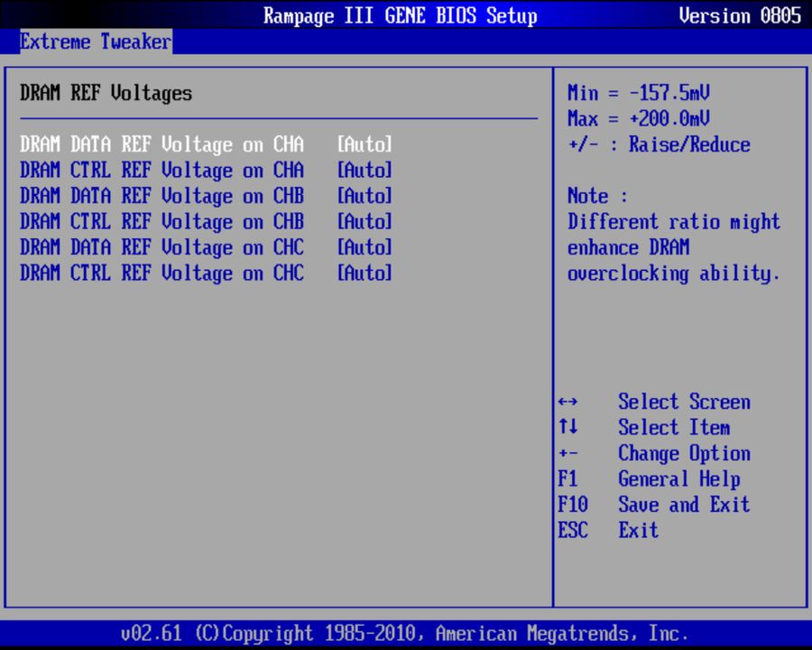Click the +/- : Raise/Reduce hint

pyautogui.click(x=659, y=144)
